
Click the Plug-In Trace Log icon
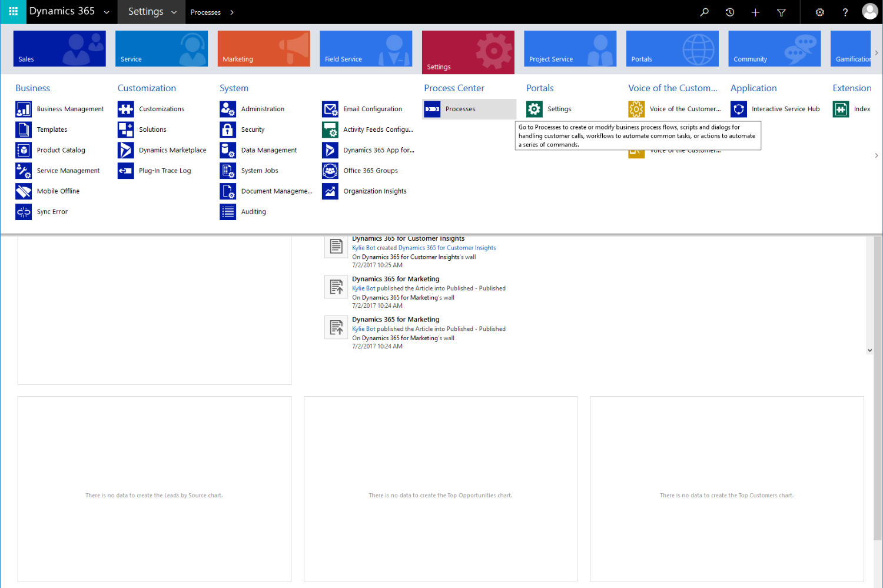click(x=125, y=171)
